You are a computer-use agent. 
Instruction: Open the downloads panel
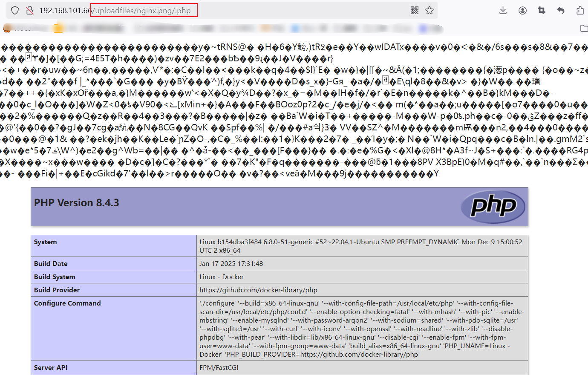pos(503,10)
